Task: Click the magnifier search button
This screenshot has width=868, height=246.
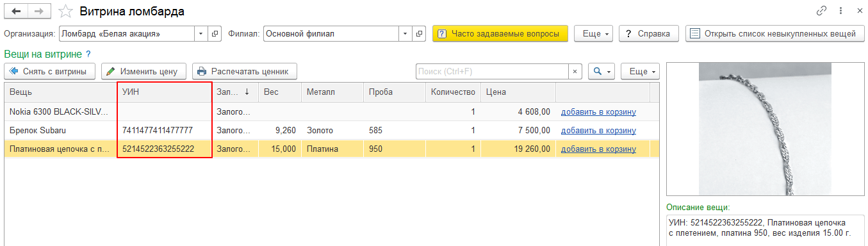Action: click(602, 71)
